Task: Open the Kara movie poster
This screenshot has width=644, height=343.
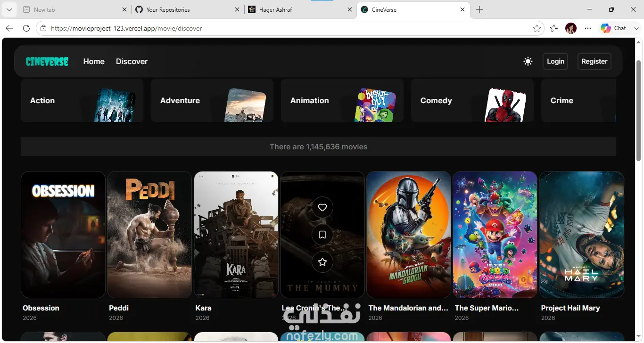Action: click(x=236, y=235)
